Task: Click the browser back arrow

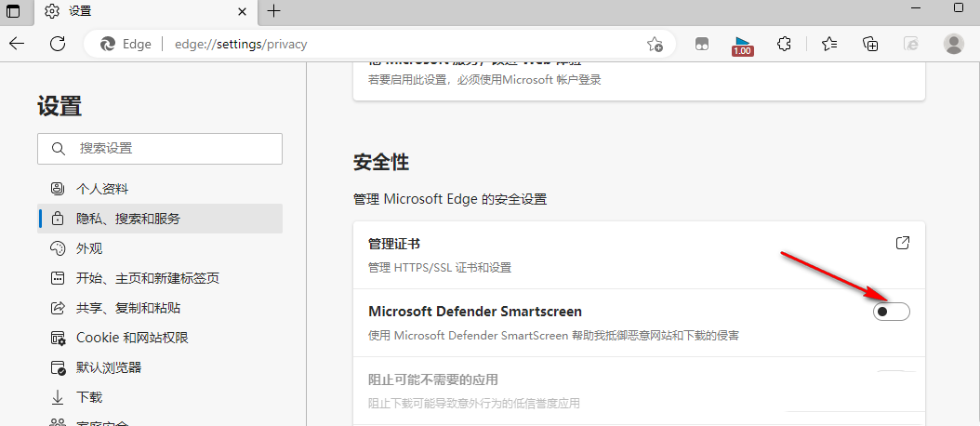Action: [17, 43]
